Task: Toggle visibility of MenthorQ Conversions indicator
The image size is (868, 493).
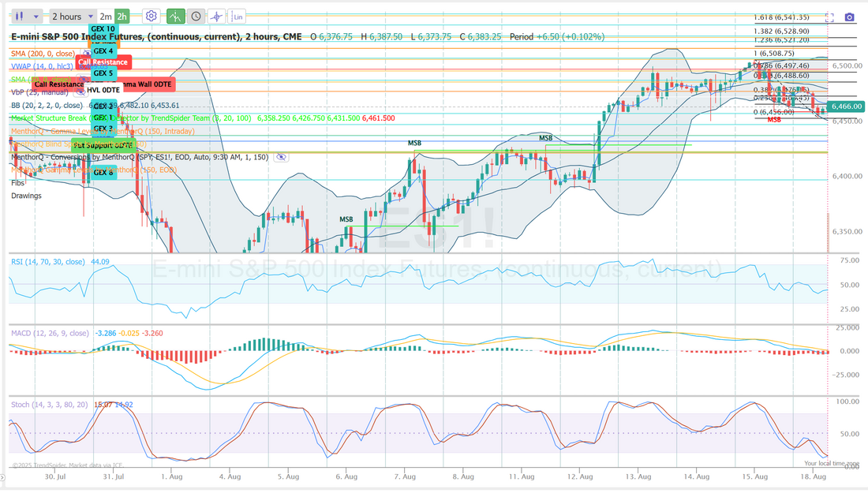Action: (281, 157)
